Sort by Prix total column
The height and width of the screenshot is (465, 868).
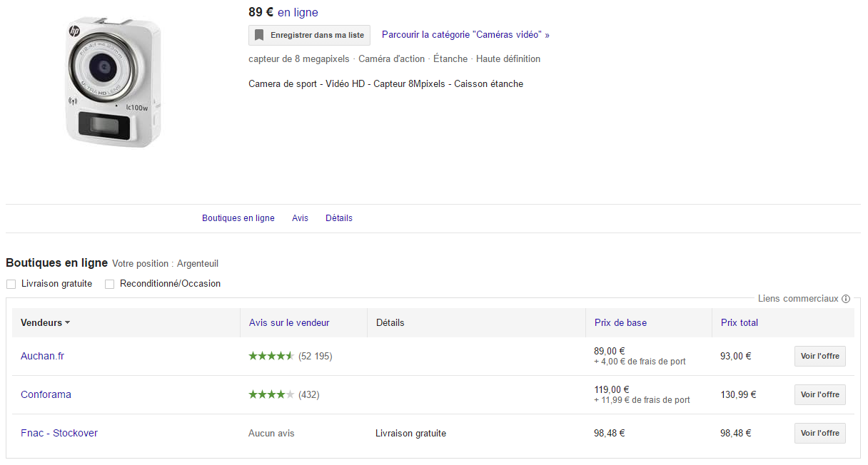(x=740, y=322)
